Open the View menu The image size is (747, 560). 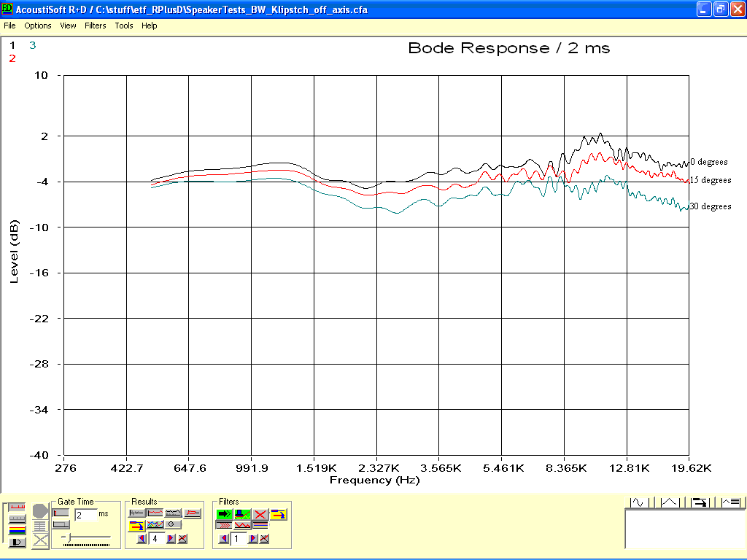[x=68, y=26]
